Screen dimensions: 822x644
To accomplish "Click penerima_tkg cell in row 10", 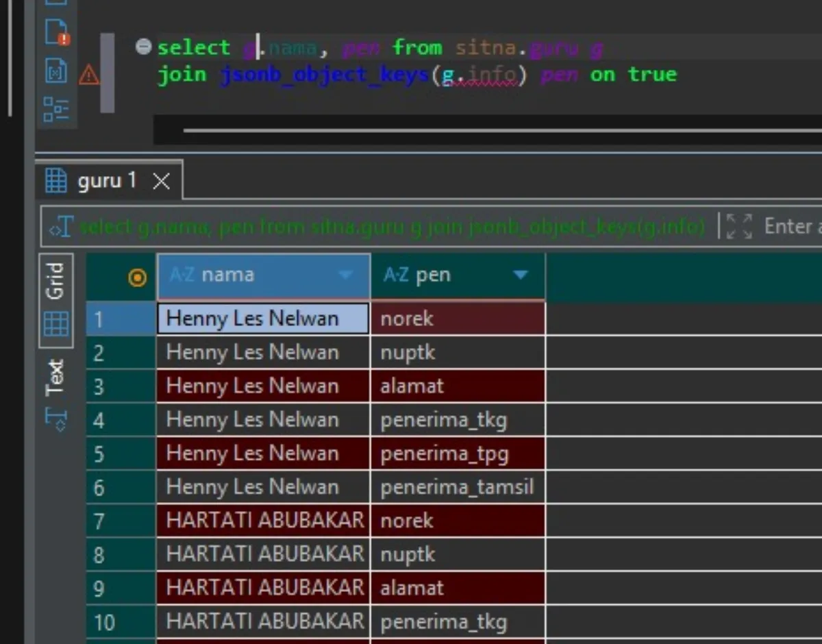I will [x=458, y=622].
